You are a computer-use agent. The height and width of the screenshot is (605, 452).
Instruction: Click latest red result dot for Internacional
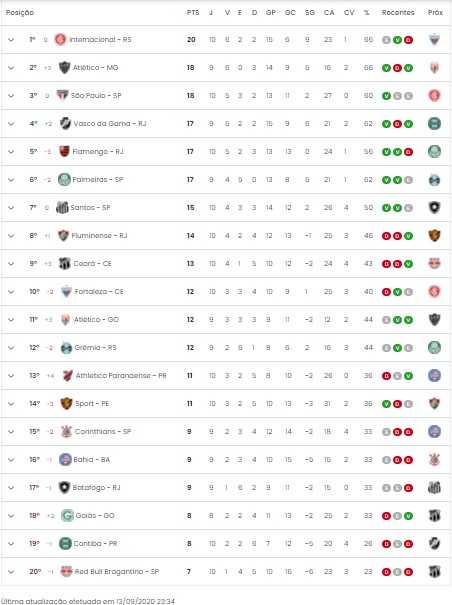pyautogui.click(x=408, y=40)
